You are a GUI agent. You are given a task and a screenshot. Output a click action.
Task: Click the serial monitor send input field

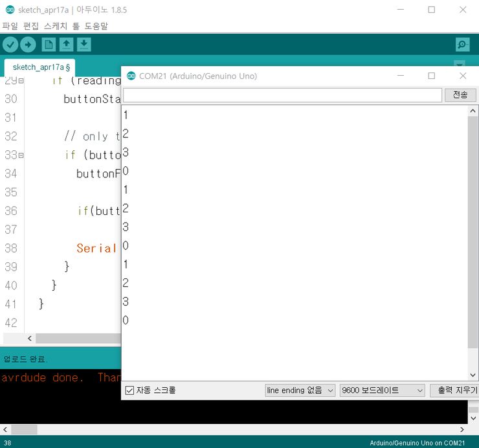[x=282, y=95]
